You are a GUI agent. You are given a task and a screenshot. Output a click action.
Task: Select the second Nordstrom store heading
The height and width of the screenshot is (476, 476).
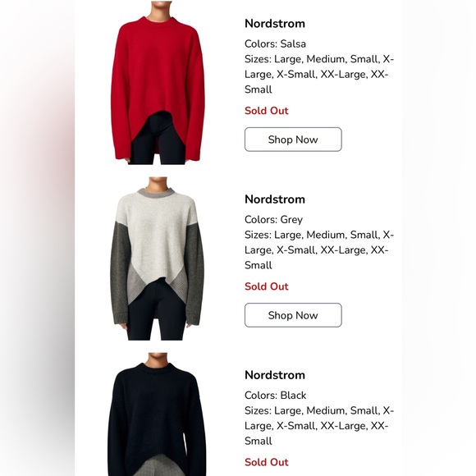(275, 199)
